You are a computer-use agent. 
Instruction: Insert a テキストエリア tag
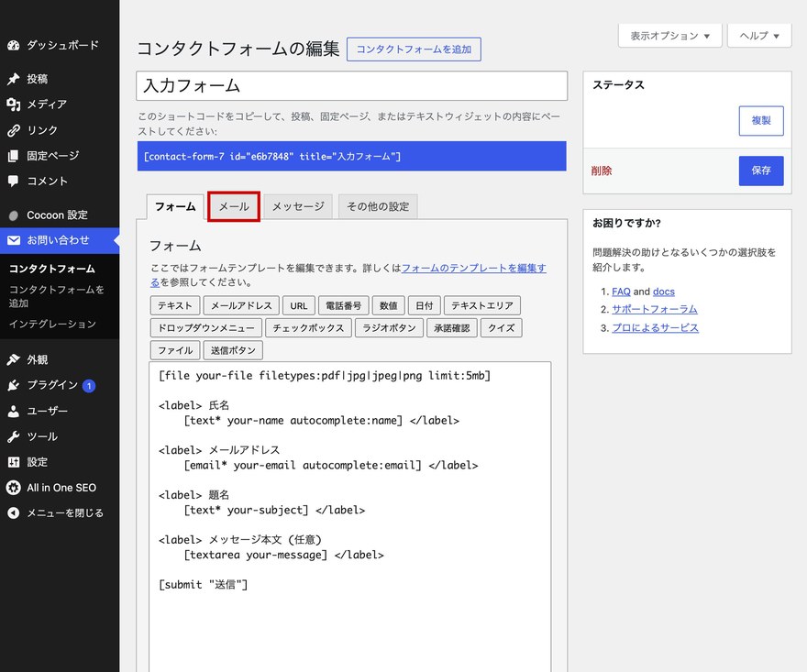[482, 305]
